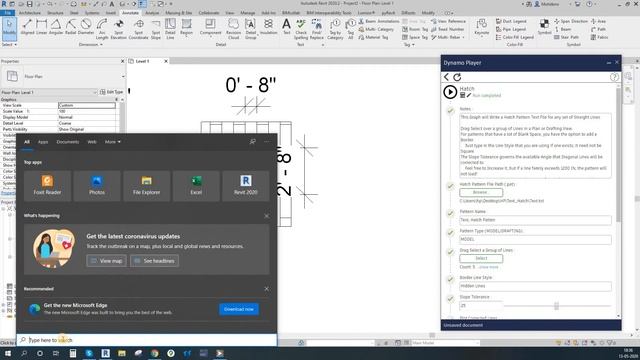Select the Symbol tool
This screenshot has width=640, height=360.
tap(544, 27)
